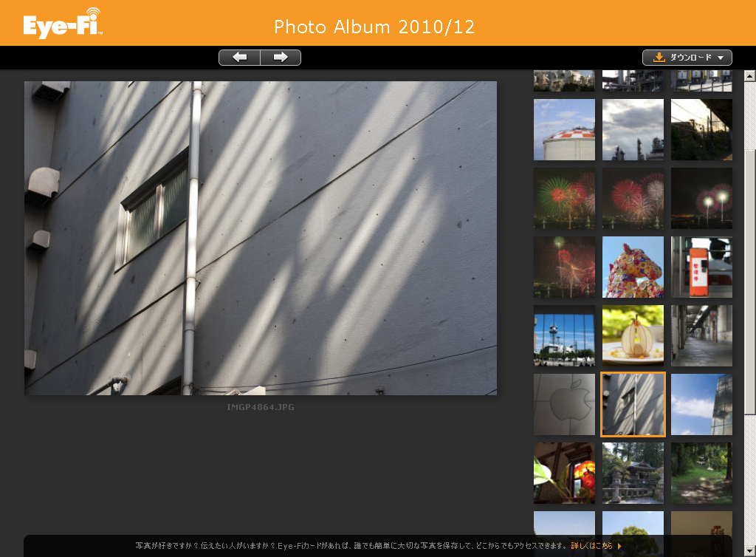Open the shrine among trees thumbnail
This screenshot has width=756, height=557.
click(x=633, y=473)
